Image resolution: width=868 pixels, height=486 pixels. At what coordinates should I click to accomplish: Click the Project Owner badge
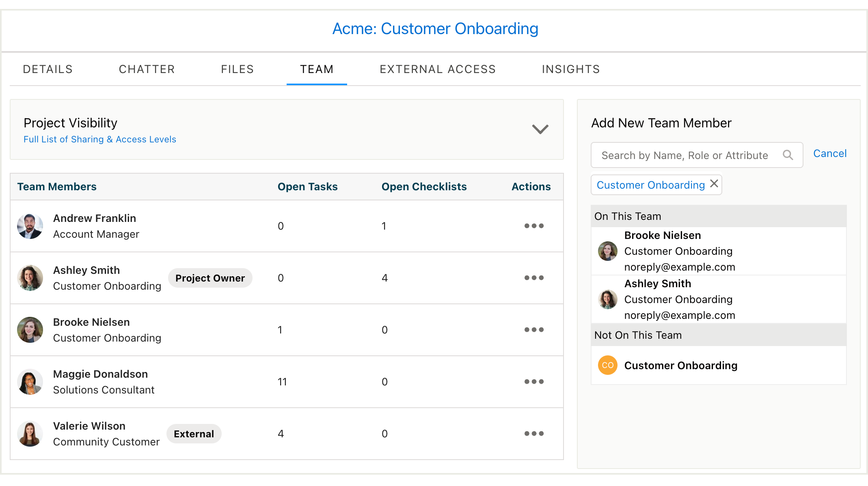[x=210, y=278]
